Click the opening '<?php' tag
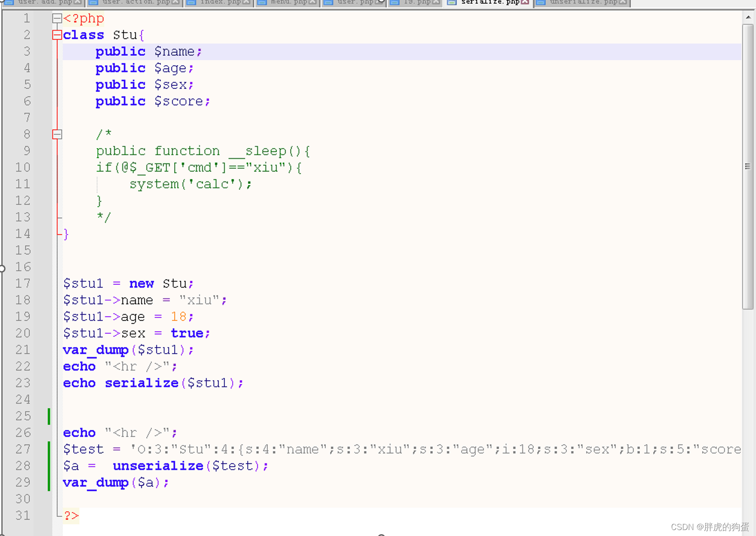Viewport: 756px width, 536px height. click(84, 18)
